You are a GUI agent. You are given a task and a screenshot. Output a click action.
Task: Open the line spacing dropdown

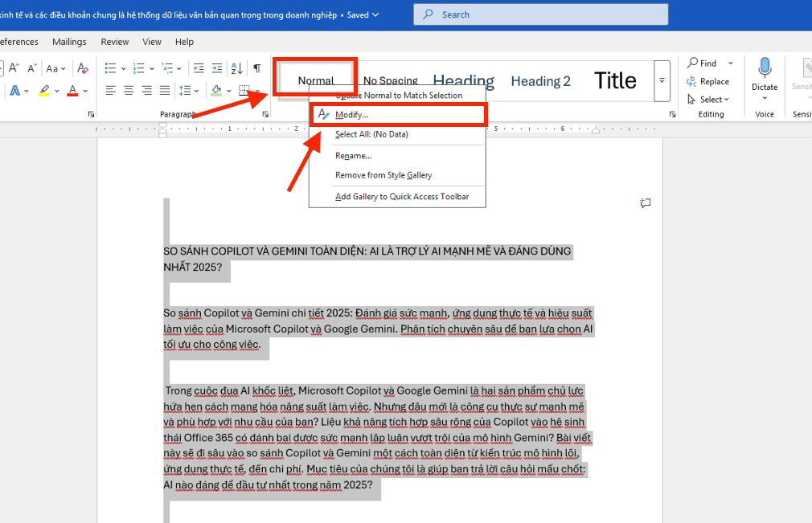point(188,91)
